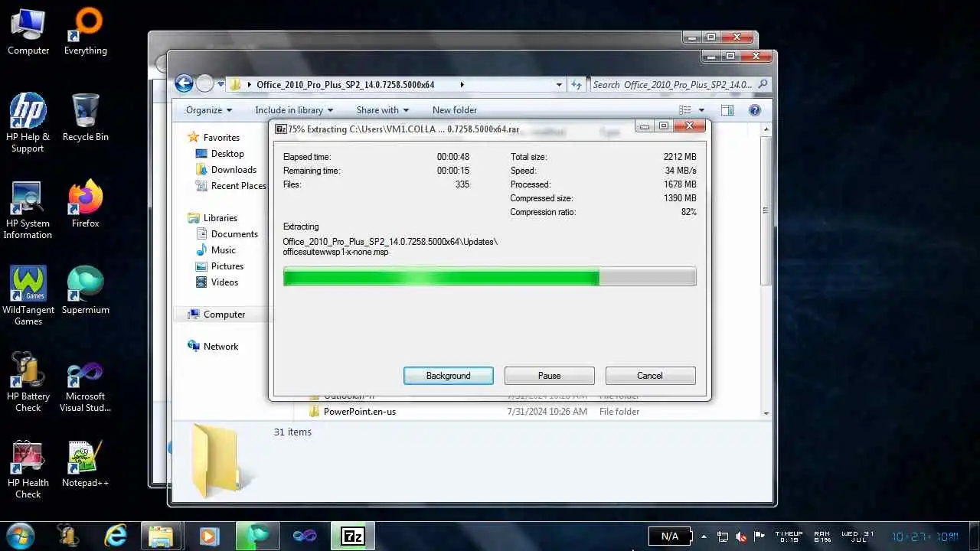Switch to the 7-Zip taskbar button

click(352, 536)
